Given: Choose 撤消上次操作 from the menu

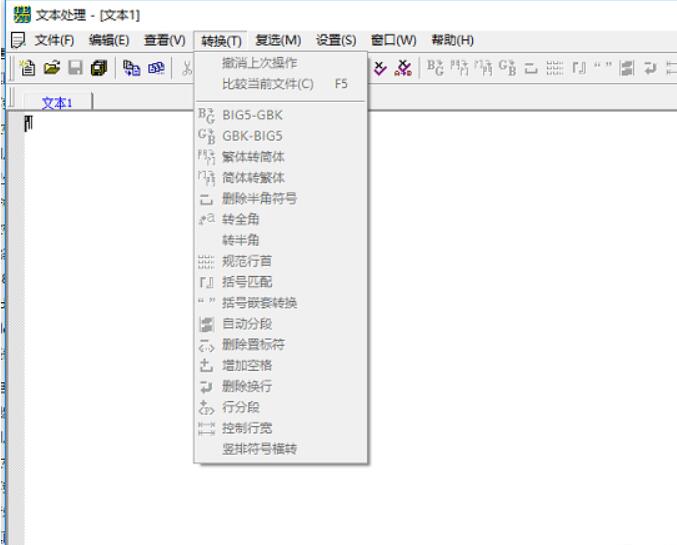Looking at the screenshot, I should (281, 63).
